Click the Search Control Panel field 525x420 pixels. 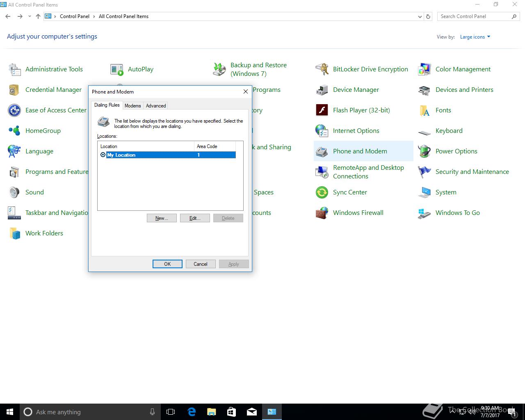pos(474,16)
